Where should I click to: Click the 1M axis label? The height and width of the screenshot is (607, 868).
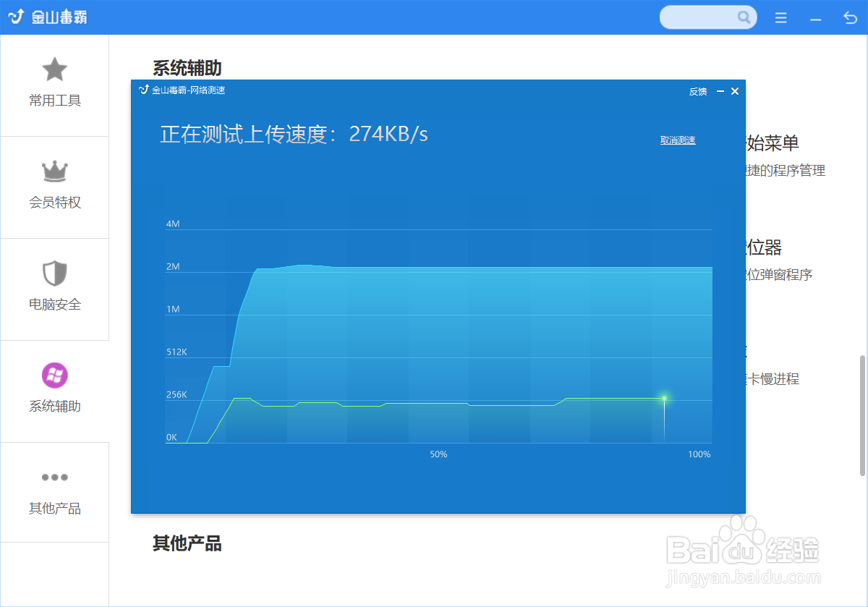(x=173, y=310)
